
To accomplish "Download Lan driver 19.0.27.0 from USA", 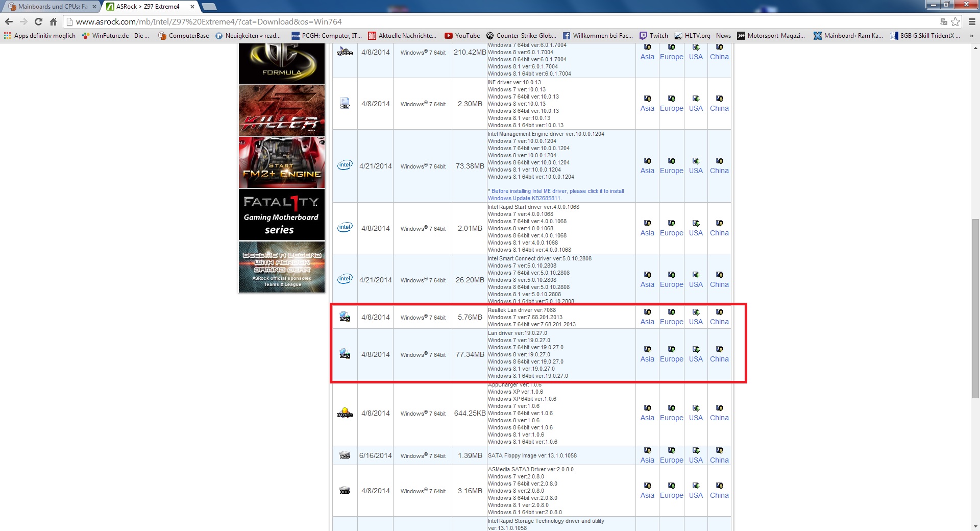I will point(696,359).
